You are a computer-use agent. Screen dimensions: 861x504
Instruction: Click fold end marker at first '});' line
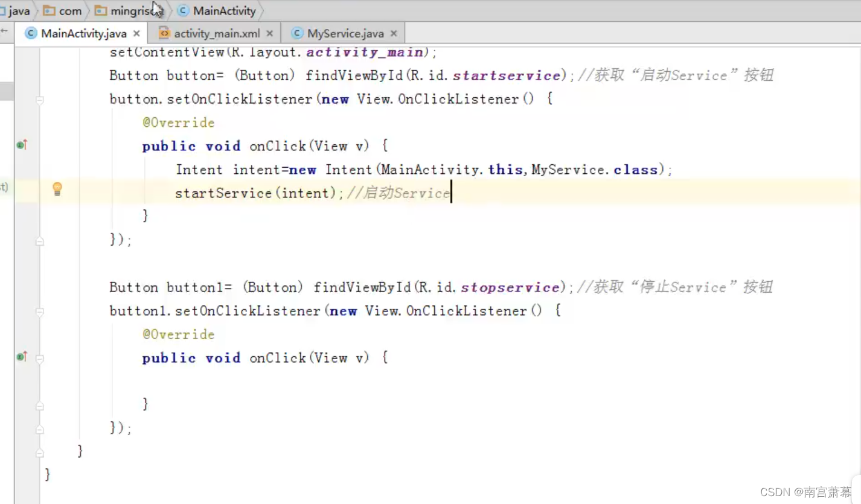click(40, 241)
